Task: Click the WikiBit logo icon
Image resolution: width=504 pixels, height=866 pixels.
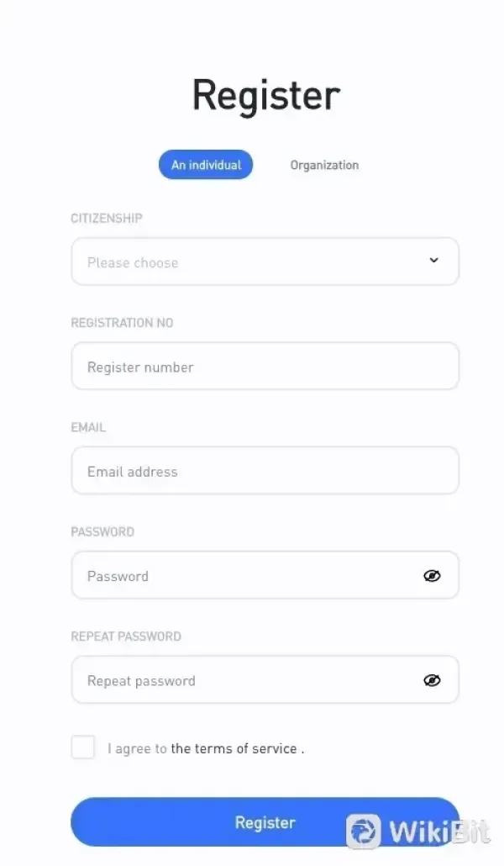Action: coord(361,832)
